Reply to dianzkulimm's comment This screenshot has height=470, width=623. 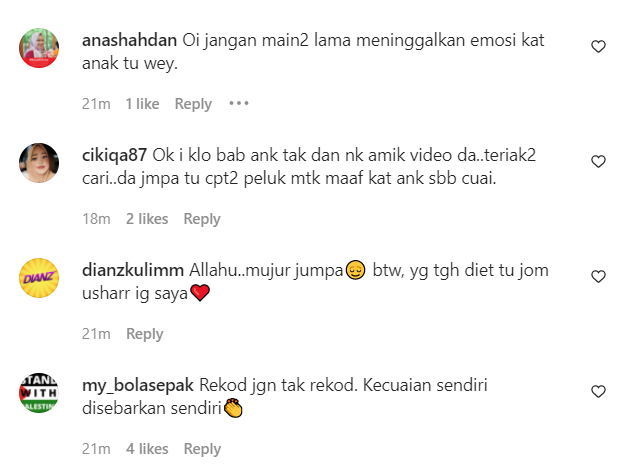145,334
